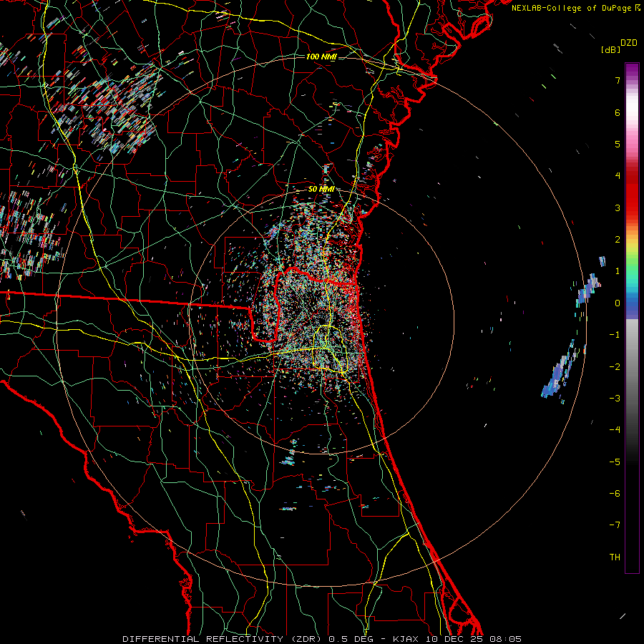Click the -6 dB tick label
The width and height of the screenshot is (644, 644).
615,493
